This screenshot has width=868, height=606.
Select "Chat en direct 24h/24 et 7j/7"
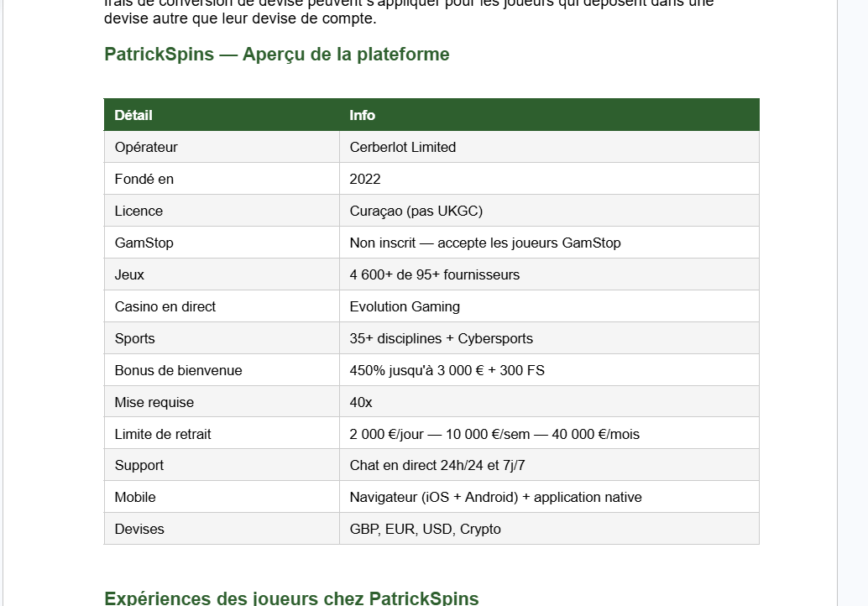(549, 465)
